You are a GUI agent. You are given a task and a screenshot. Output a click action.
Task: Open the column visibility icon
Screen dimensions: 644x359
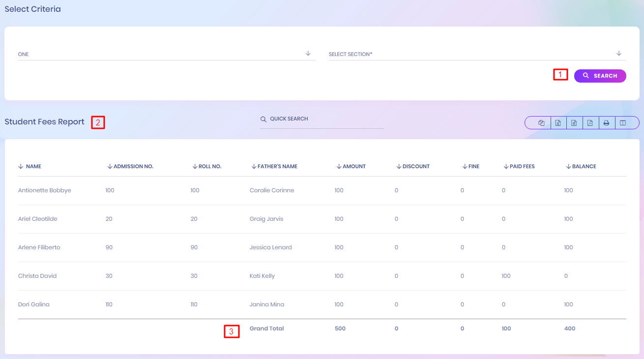click(x=623, y=123)
